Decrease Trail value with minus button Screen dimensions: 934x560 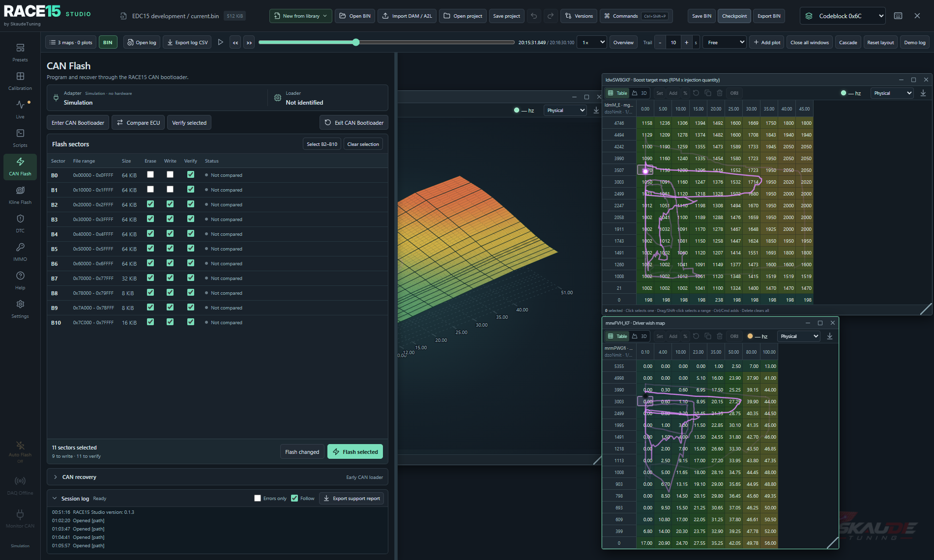pos(660,42)
